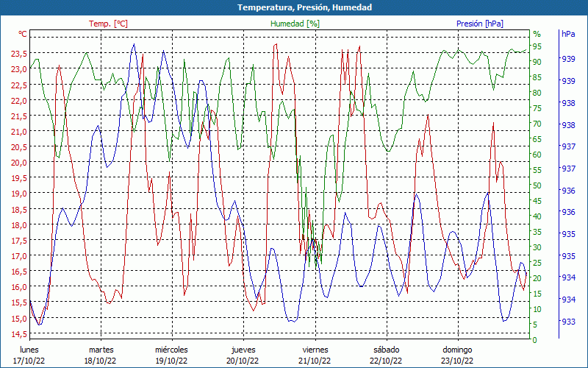Click the green "90" humidity axis value
The image size is (588, 368).
pyautogui.click(x=537, y=62)
